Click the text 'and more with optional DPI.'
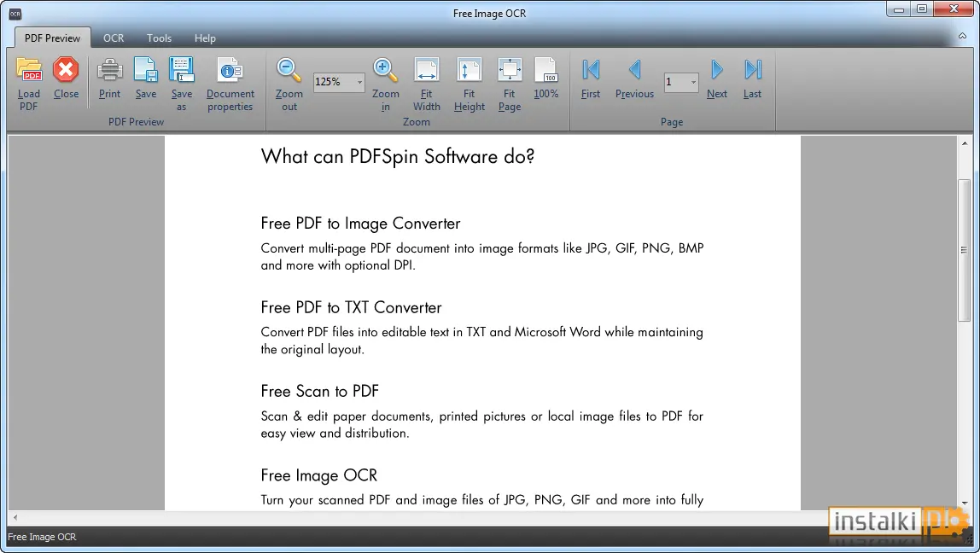 pyautogui.click(x=338, y=265)
